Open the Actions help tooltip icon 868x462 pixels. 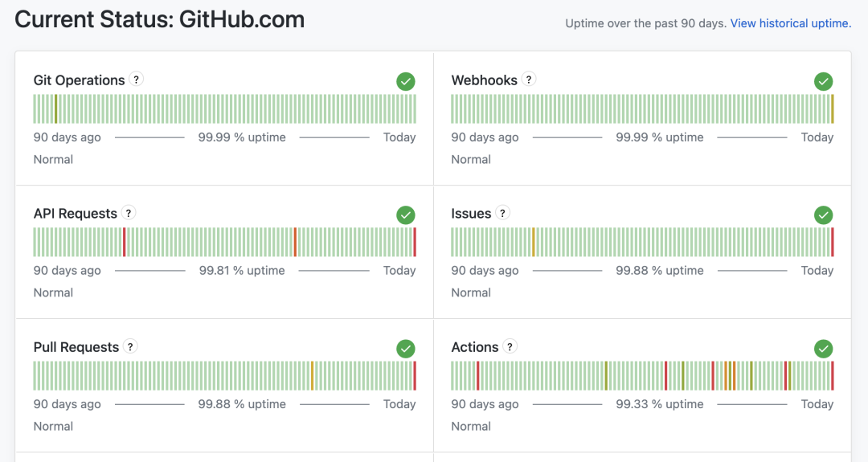pos(510,346)
